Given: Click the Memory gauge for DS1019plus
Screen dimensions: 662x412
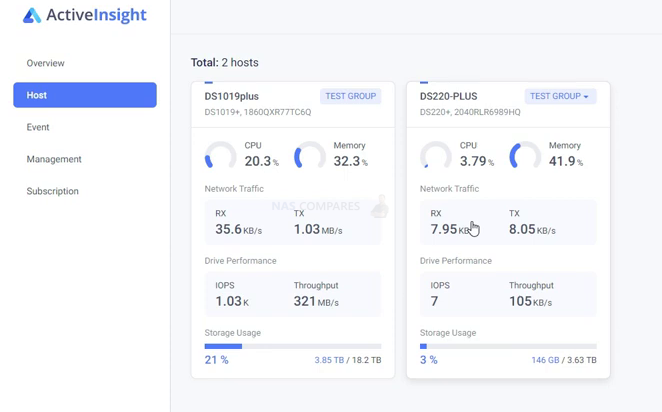Looking at the screenshot, I should [x=310, y=155].
